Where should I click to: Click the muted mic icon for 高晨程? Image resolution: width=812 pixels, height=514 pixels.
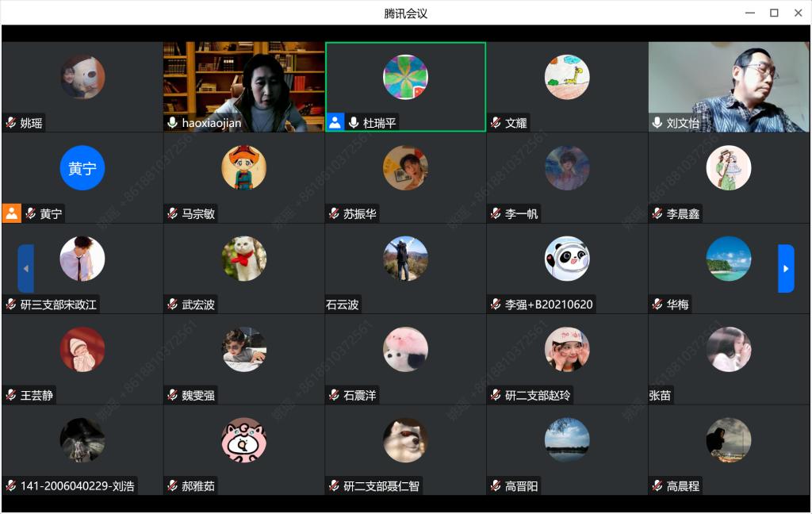[x=657, y=486]
